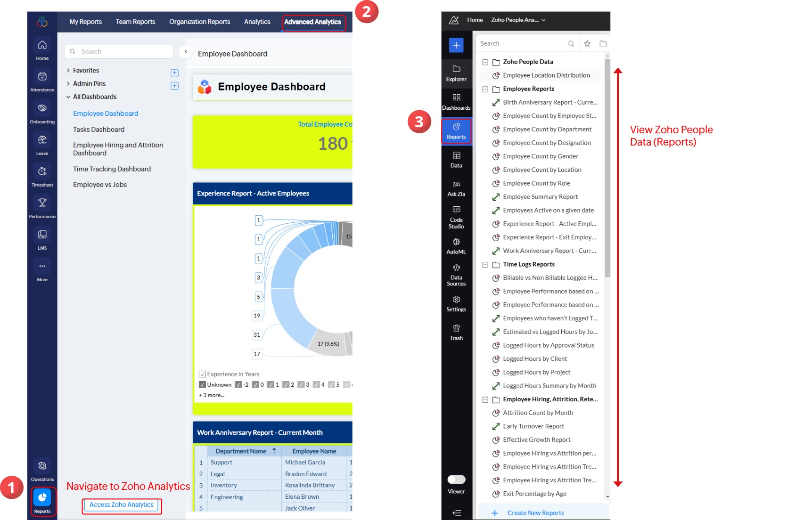Open Reports in Zoho People sidebar
The image size is (812, 520).
[x=42, y=502]
